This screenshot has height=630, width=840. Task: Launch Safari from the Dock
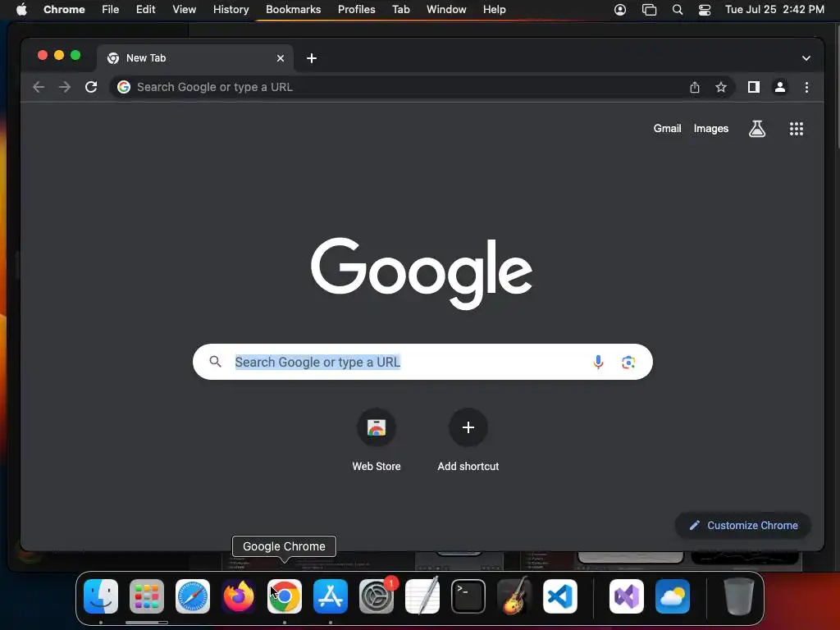[x=193, y=596]
